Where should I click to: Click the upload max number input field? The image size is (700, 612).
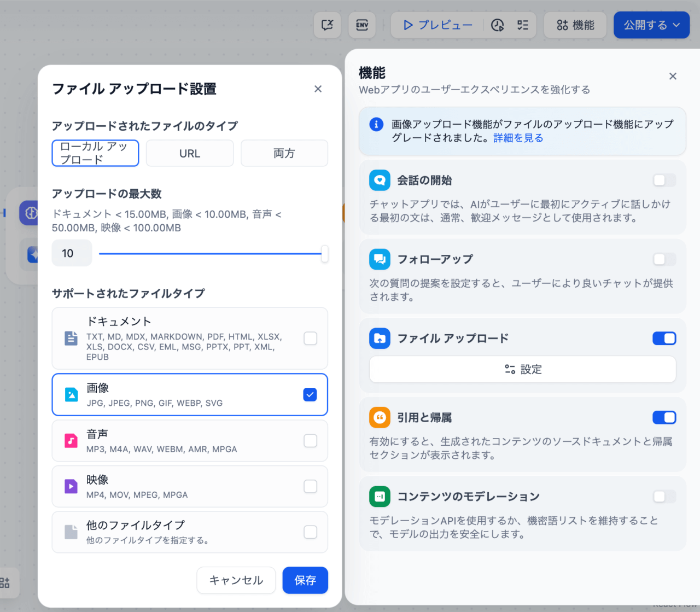click(x=72, y=254)
